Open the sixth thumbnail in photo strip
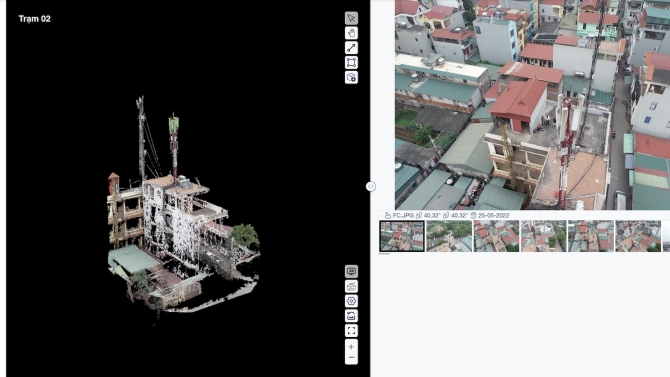 point(638,236)
